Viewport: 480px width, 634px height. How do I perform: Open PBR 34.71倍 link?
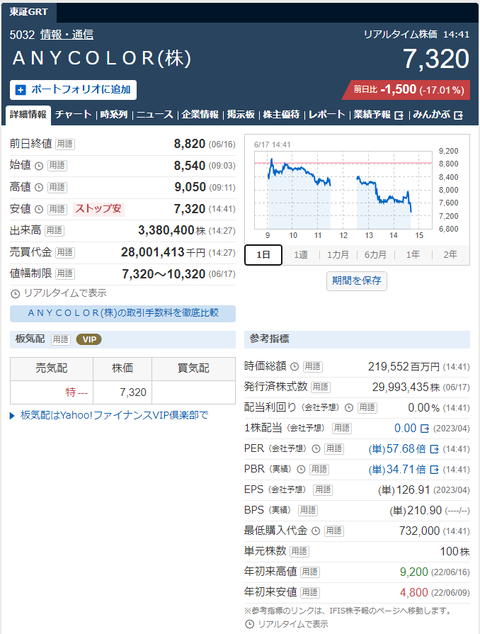pos(403,469)
